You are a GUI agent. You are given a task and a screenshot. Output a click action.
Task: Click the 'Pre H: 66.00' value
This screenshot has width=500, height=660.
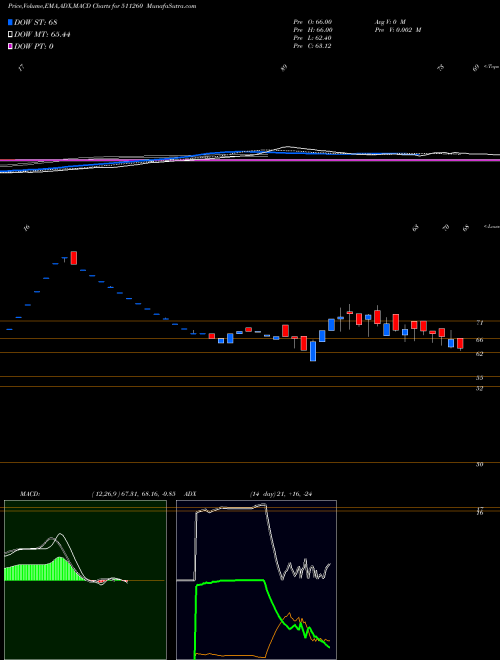pos(313,29)
